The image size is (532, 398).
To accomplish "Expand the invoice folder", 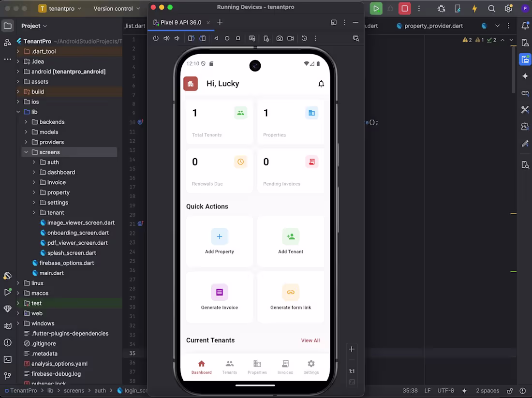I will (x=33, y=182).
